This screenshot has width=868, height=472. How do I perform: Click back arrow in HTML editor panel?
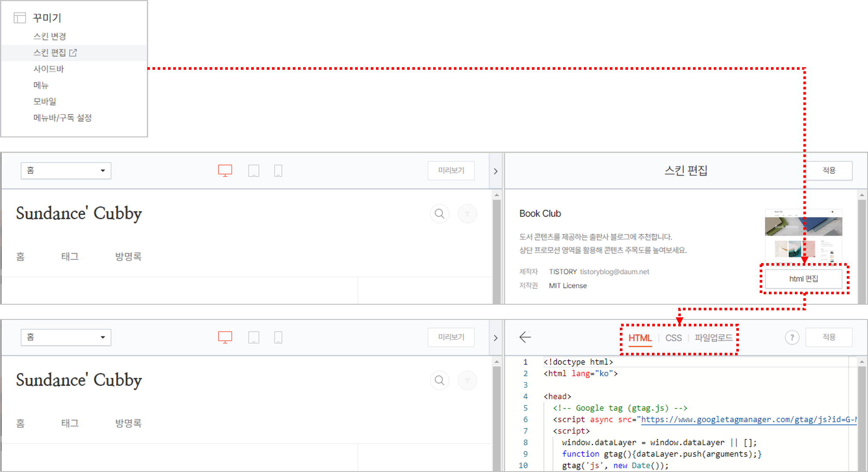point(525,337)
